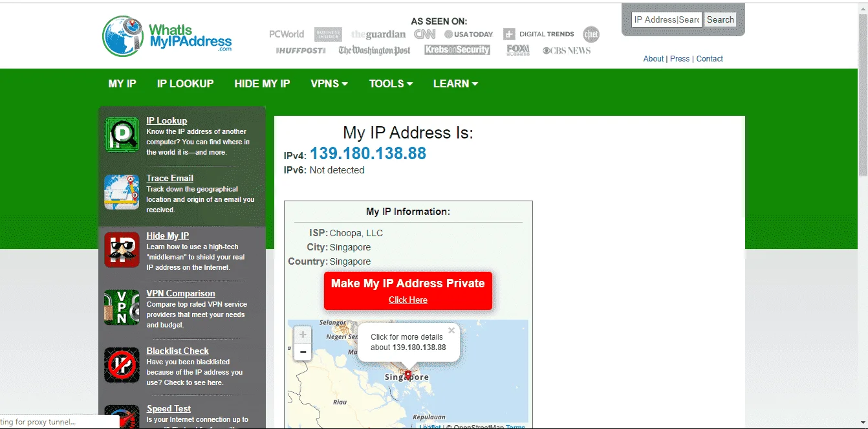This screenshot has width=868, height=429.
Task: Click the Blacklist Check prohibited icon
Action: [122, 365]
